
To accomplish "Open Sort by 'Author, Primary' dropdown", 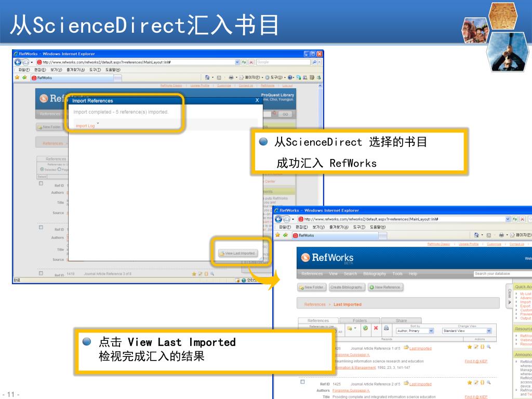I will 415,330.
